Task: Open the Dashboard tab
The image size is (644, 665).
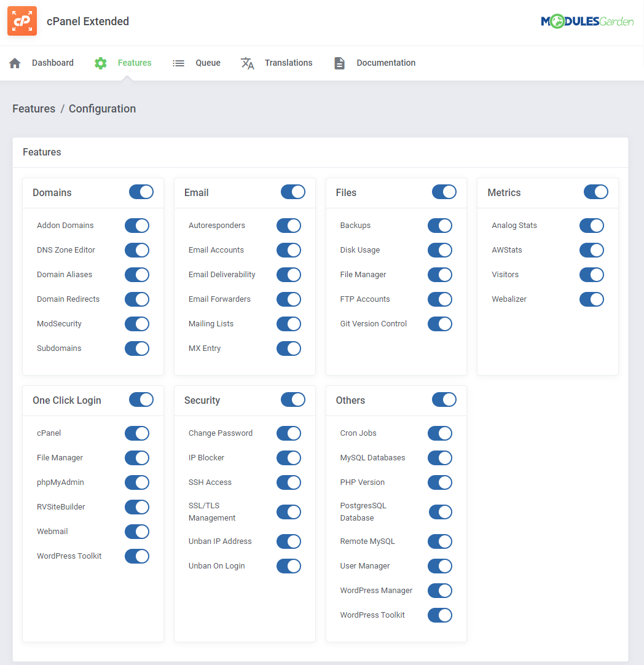Action: point(53,63)
